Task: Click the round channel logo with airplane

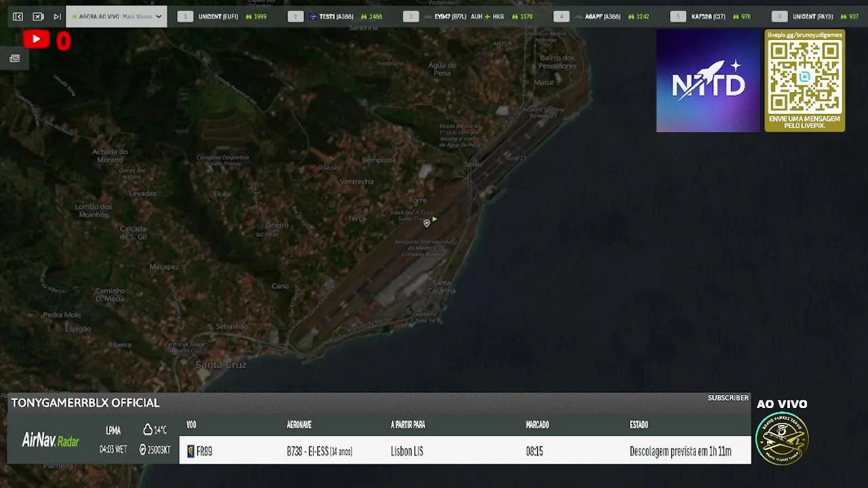Action: 782,439
